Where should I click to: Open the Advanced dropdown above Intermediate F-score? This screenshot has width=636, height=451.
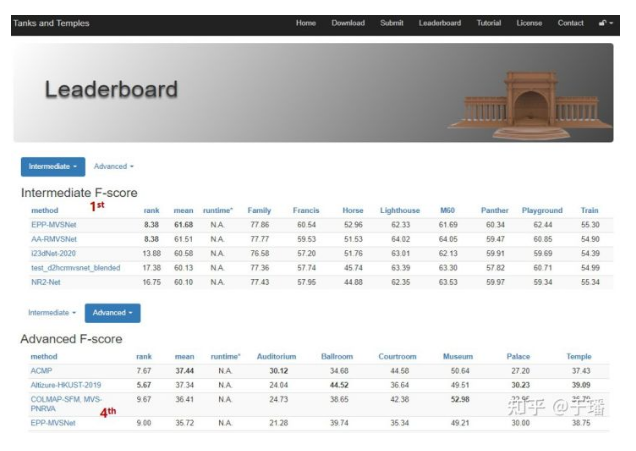[x=113, y=166]
